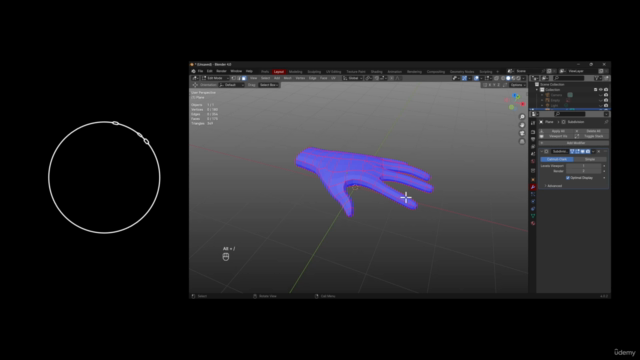Open the Render menu
Image resolution: width=640 pixels, height=360 pixels.
(221, 71)
